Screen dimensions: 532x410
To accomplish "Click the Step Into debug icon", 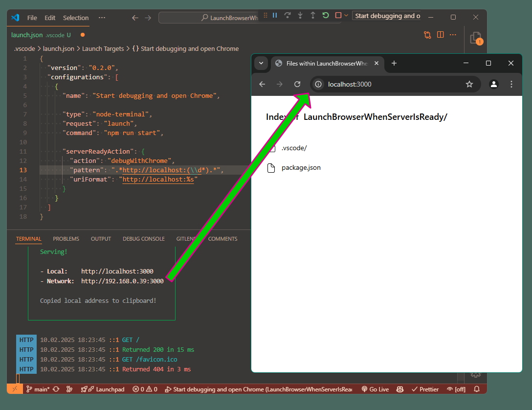I will pyautogui.click(x=300, y=15).
